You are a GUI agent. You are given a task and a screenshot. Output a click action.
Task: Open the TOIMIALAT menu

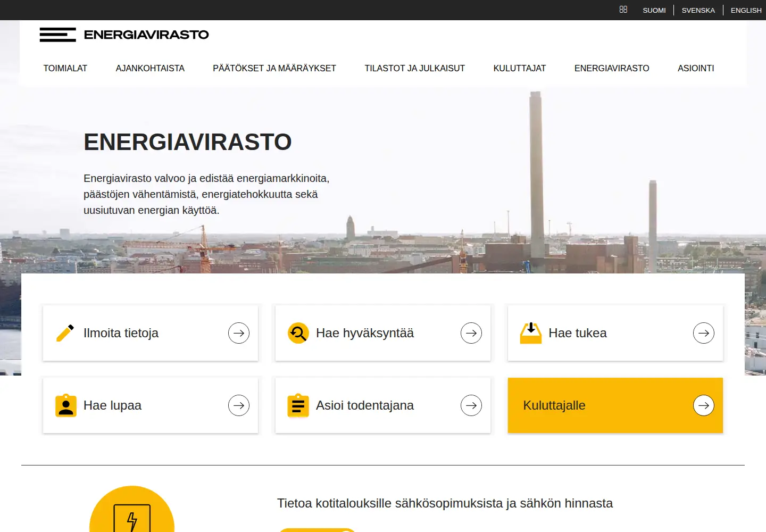pyautogui.click(x=65, y=68)
